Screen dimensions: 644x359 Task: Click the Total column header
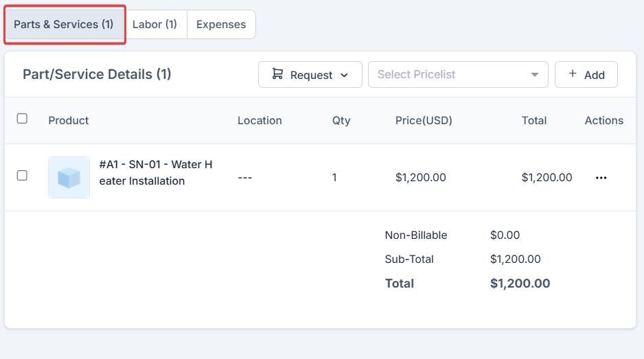(534, 120)
